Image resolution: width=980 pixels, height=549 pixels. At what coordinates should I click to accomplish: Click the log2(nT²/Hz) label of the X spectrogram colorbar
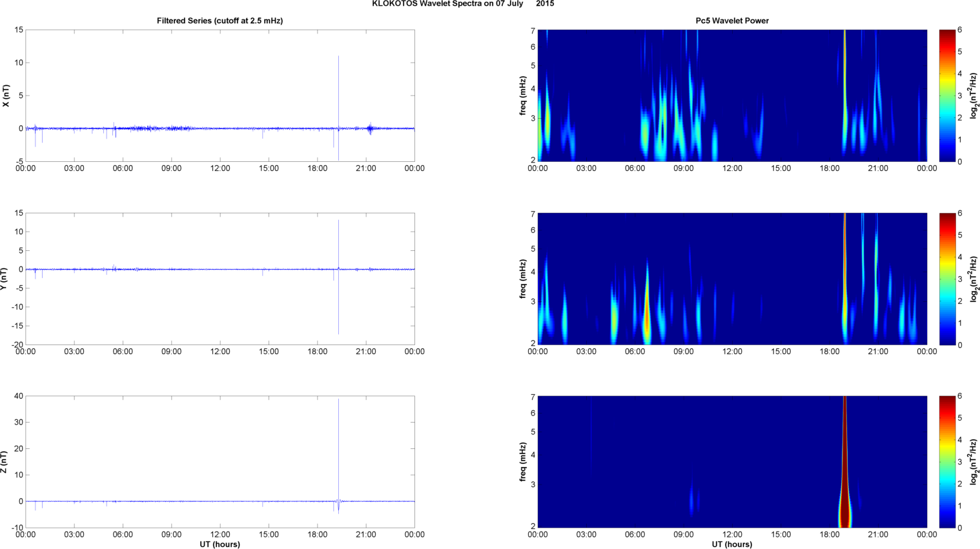[x=974, y=95]
